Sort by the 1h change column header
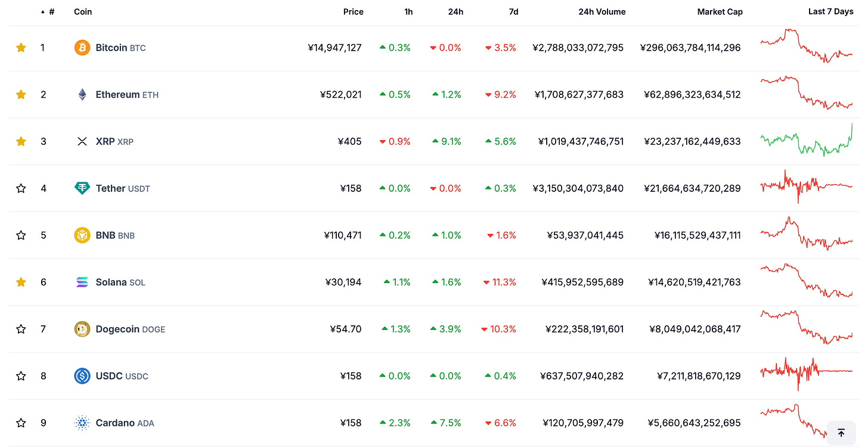 coord(408,12)
